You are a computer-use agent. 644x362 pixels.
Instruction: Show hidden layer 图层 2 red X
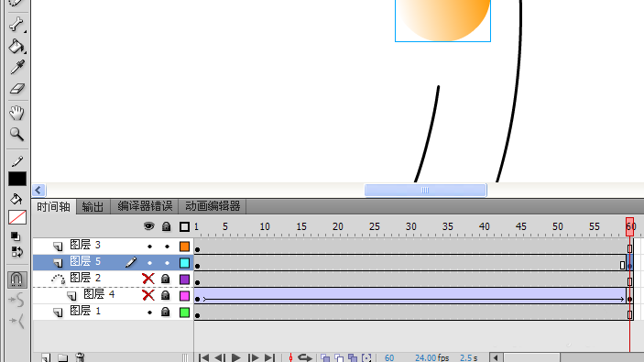(x=148, y=279)
